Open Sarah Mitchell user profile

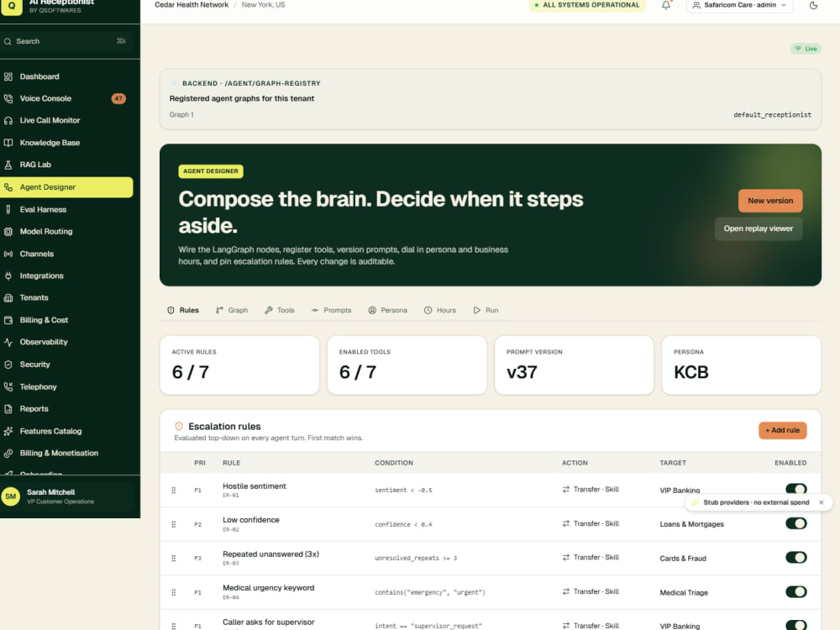click(x=67, y=496)
